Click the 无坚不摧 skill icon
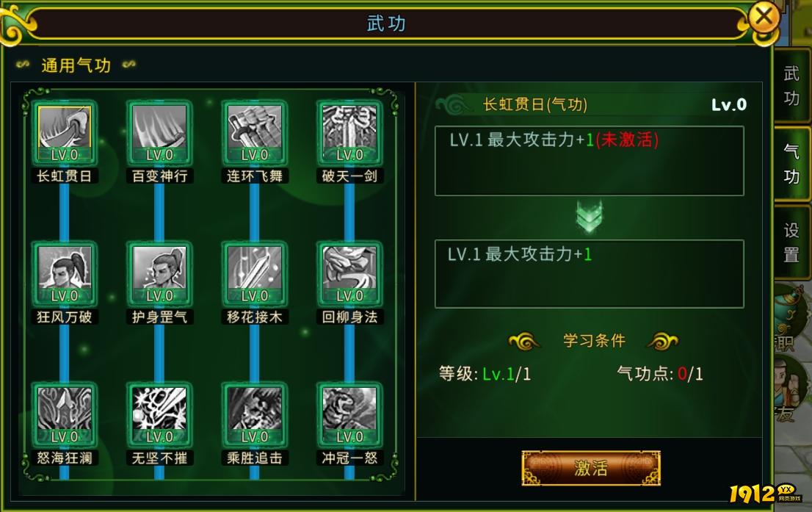 (x=159, y=415)
